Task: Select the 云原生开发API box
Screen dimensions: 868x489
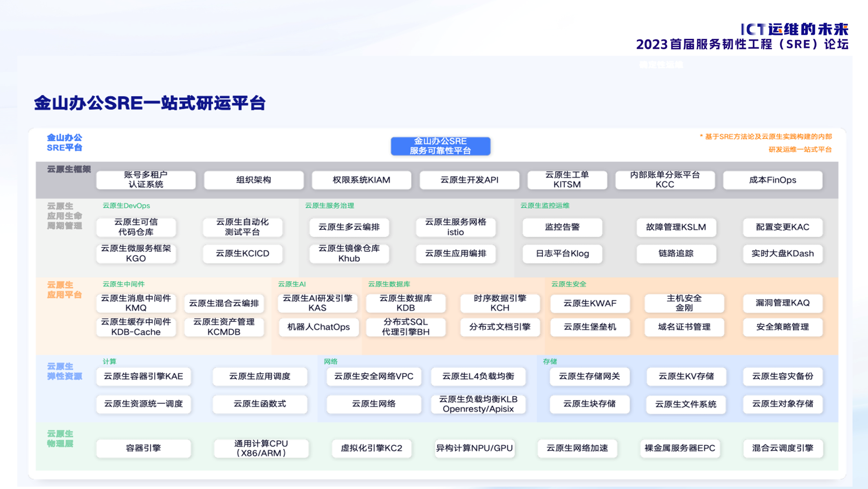Action: (469, 180)
